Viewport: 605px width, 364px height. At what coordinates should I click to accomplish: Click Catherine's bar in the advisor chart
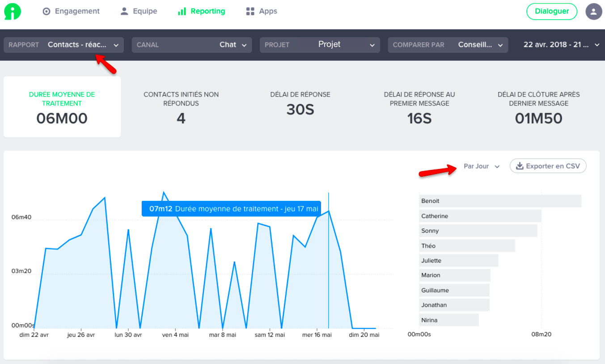click(x=480, y=216)
